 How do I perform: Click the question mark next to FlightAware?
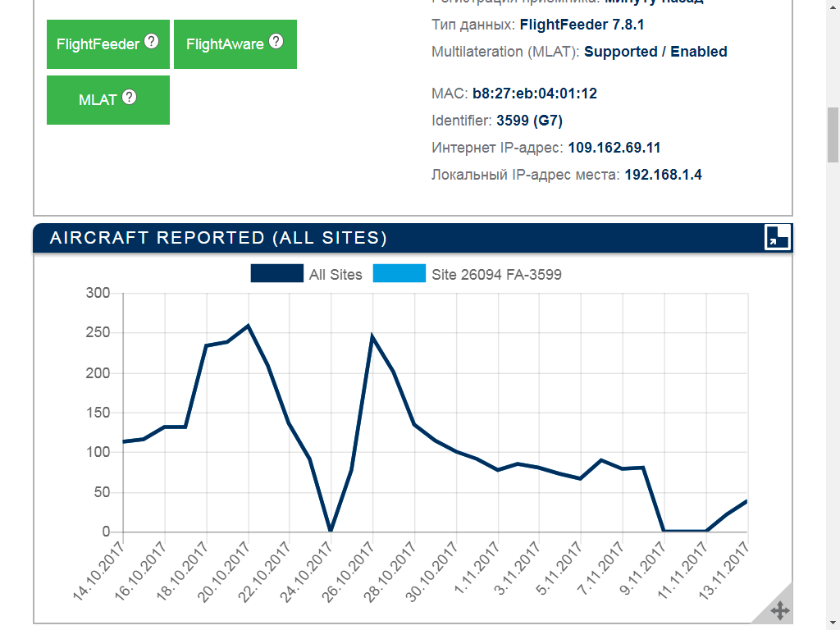(276, 42)
